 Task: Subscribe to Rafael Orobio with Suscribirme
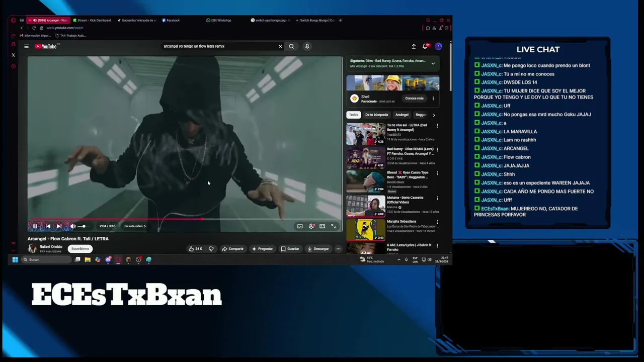coord(80,249)
